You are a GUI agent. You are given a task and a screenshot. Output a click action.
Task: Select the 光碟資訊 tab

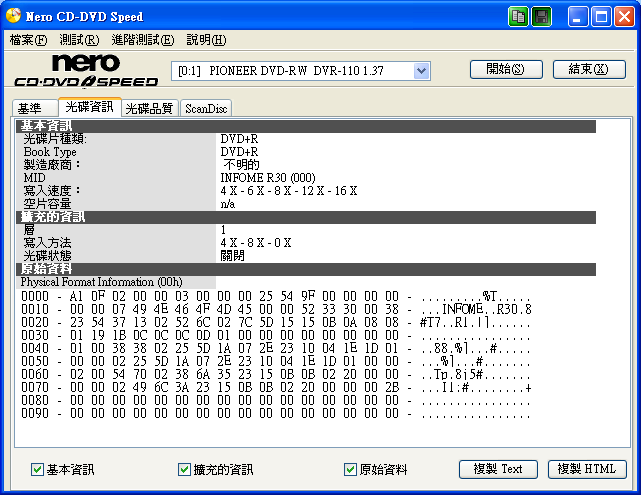click(90, 107)
